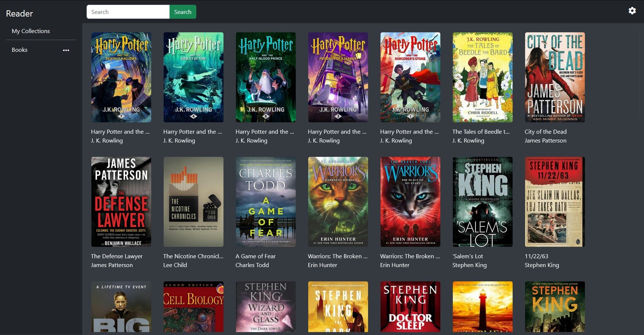Click the green Search button
Viewport: 644px width, 335px height.
coord(183,12)
